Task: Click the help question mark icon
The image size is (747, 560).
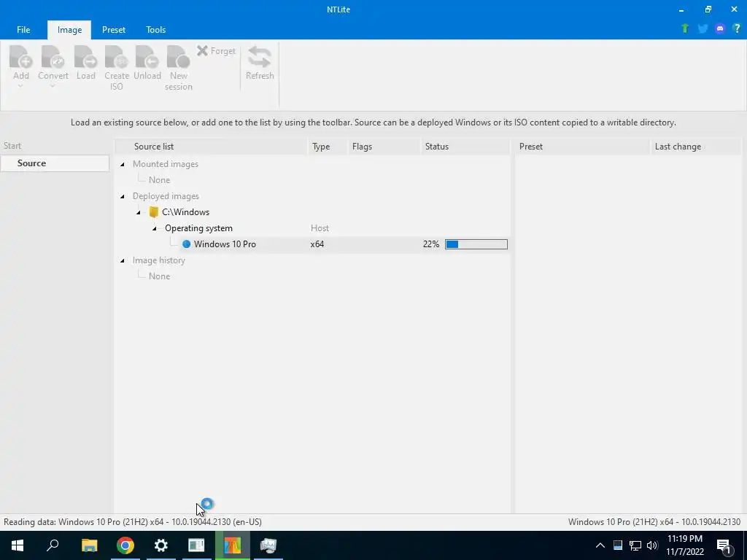Action: tap(737, 28)
